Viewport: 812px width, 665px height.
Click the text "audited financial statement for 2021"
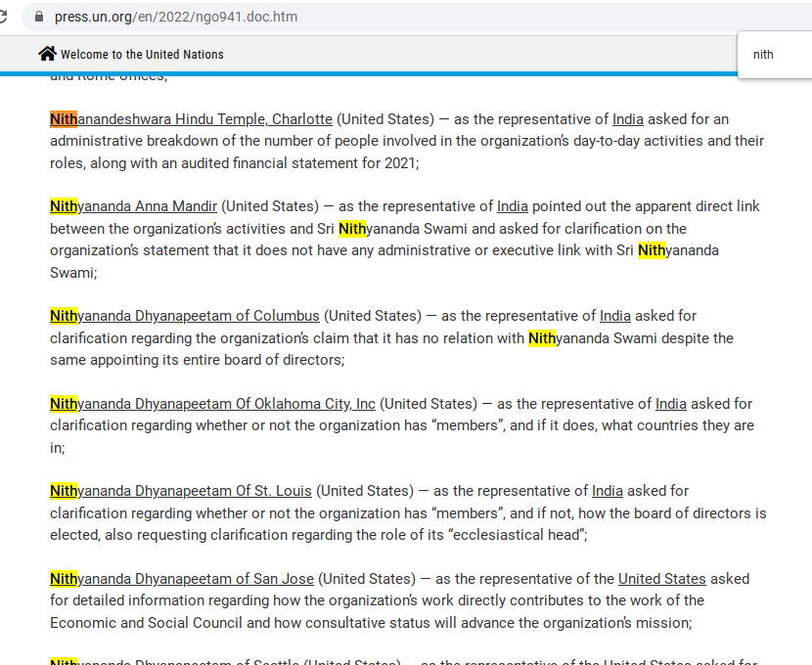click(297, 163)
